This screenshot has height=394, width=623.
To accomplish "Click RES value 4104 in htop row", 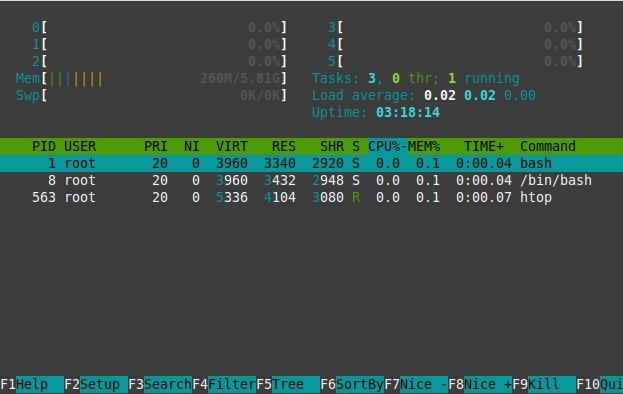I will 280,197.
